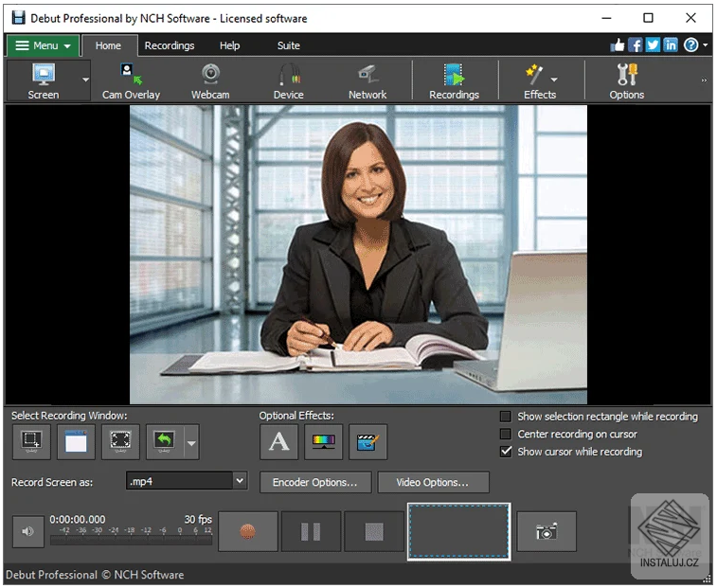Screen dimensions: 717x588
Task: Uncheck Show cursor while recording
Action: (x=506, y=452)
